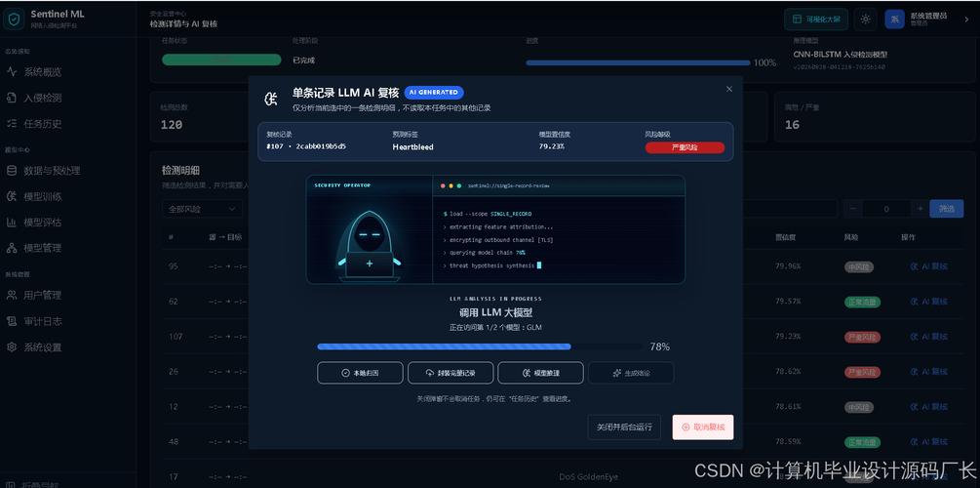Click the 'extracting feature attribution' line
Viewport: 980px width, 488px height.
pyautogui.click(x=498, y=227)
